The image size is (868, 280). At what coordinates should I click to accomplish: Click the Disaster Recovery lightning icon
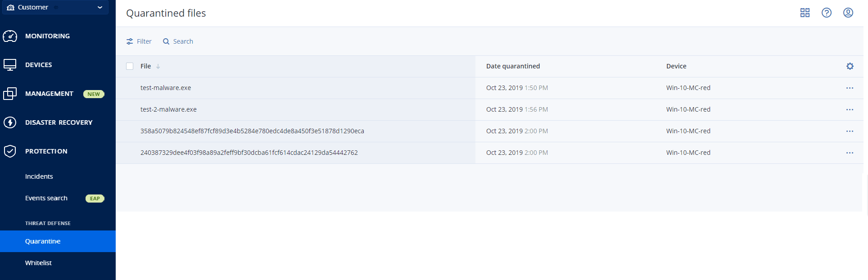coord(10,122)
